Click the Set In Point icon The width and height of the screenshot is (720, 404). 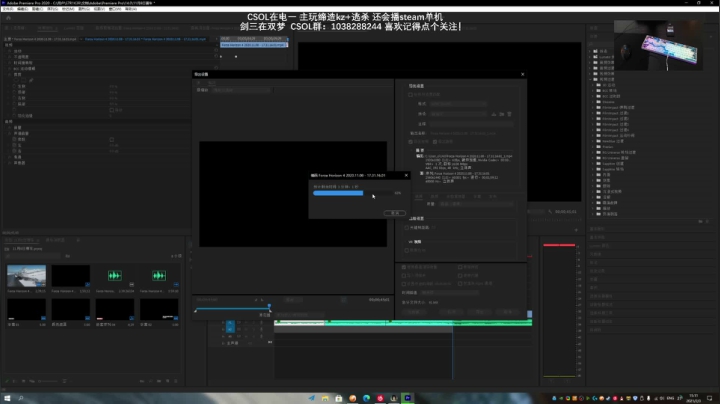coord(256,300)
